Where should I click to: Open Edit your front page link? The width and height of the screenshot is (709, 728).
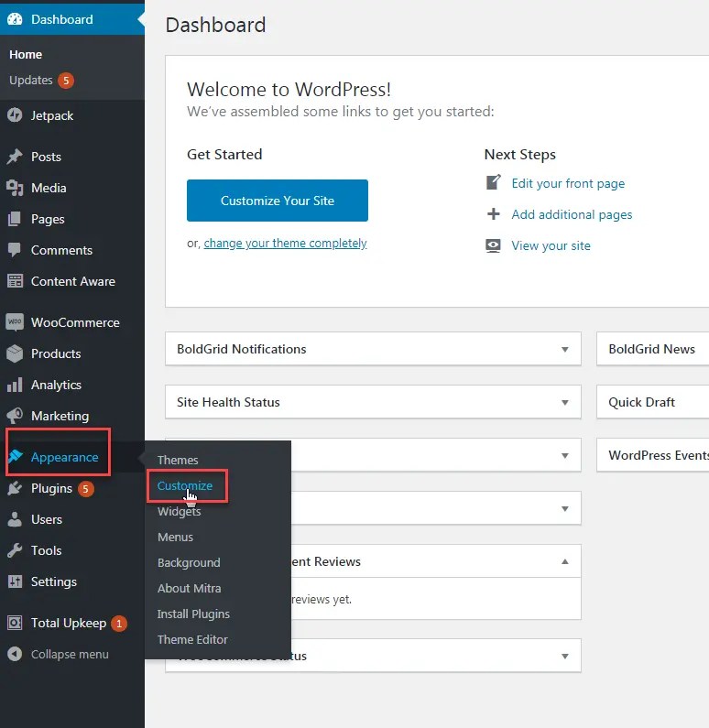(568, 183)
